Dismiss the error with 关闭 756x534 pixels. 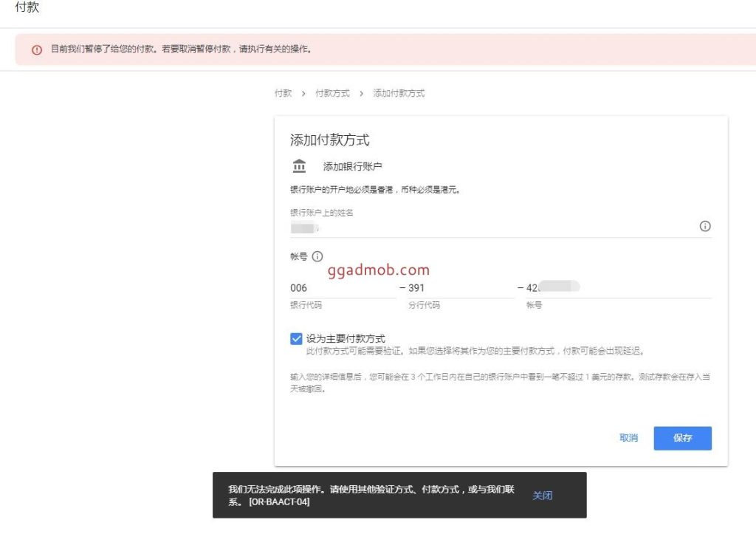pos(543,496)
